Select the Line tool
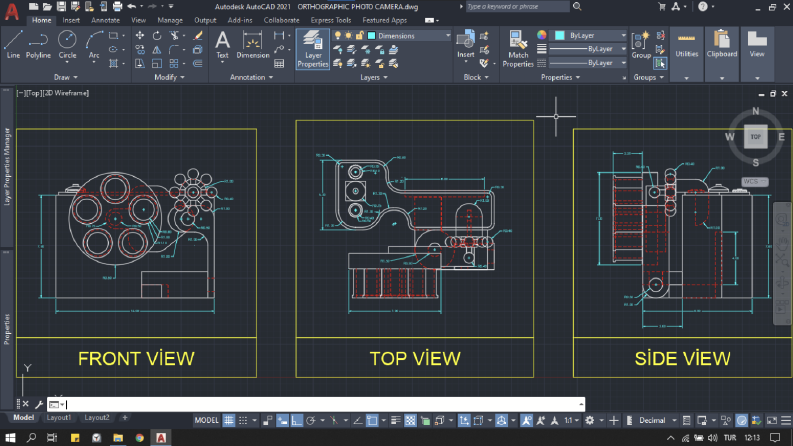Screen dimensions: 793x446 (x=13, y=44)
